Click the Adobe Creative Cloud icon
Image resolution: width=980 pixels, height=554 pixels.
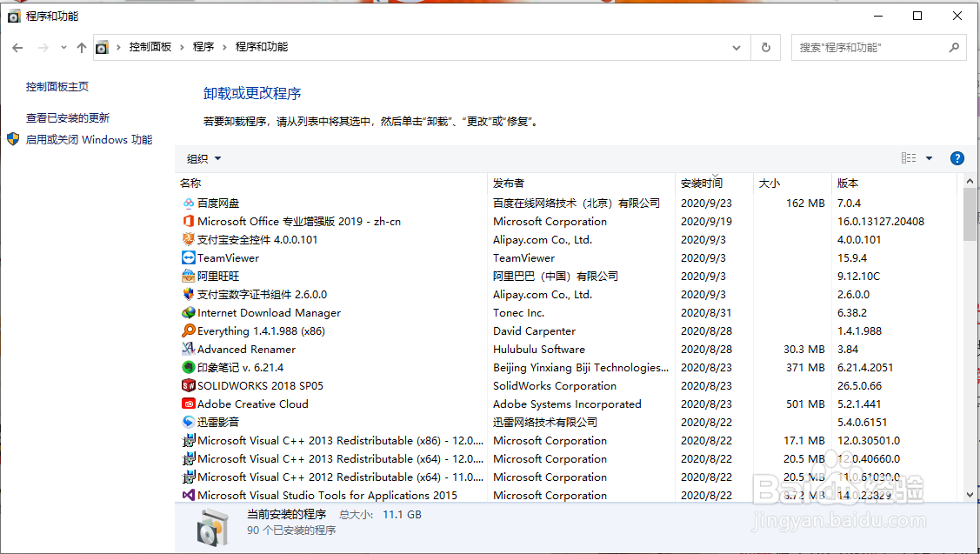[188, 404]
